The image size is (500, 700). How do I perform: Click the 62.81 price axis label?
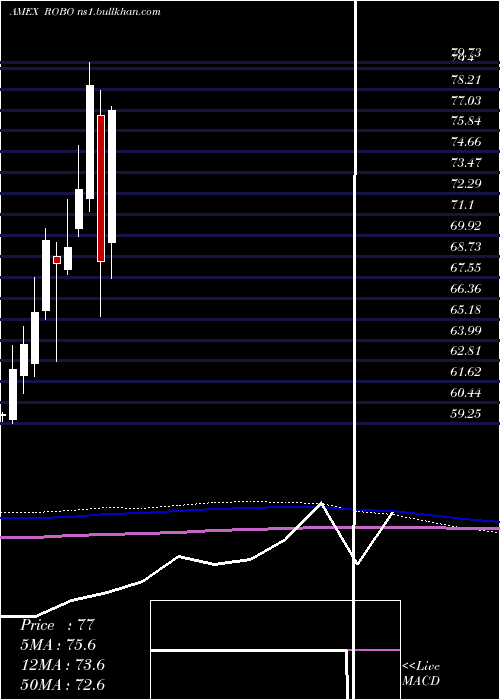click(466, 351)
